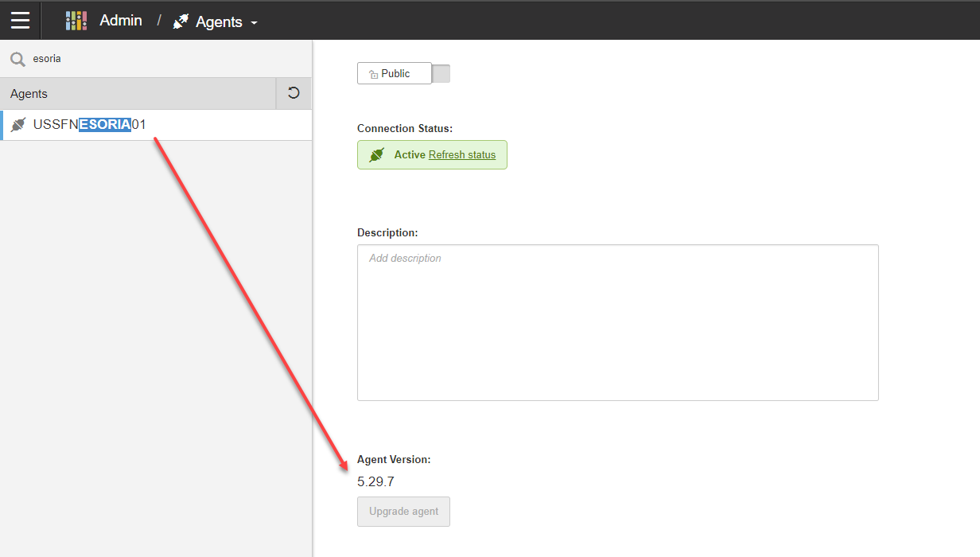This screenshot has height=557, width=980.
Task: Toggle the switch next to Public
Action: tap(441, 73)
